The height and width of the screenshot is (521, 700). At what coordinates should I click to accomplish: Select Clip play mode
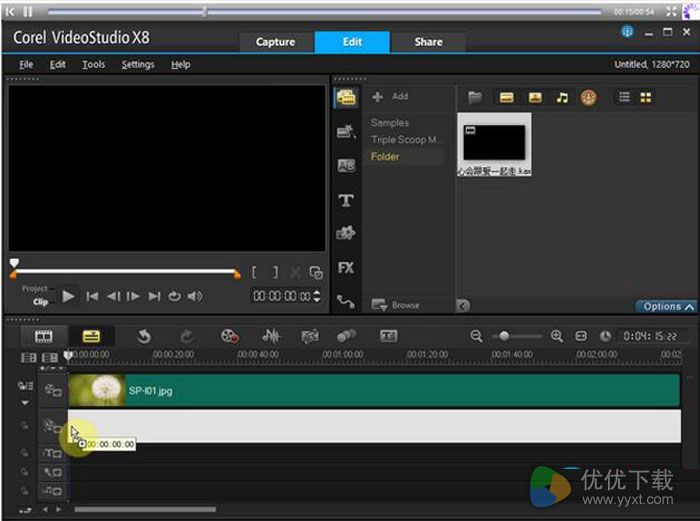point(40,302)
